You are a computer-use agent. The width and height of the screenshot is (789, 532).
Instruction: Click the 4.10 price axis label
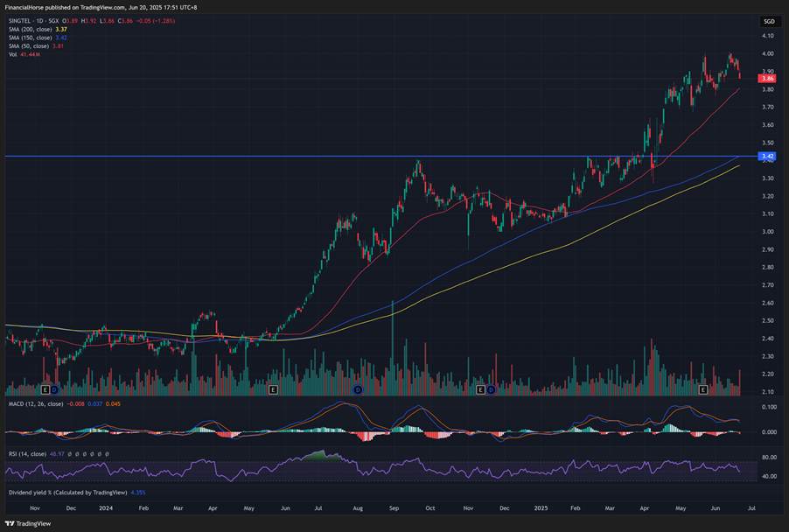pyautogui.click(x=767, y=36)
